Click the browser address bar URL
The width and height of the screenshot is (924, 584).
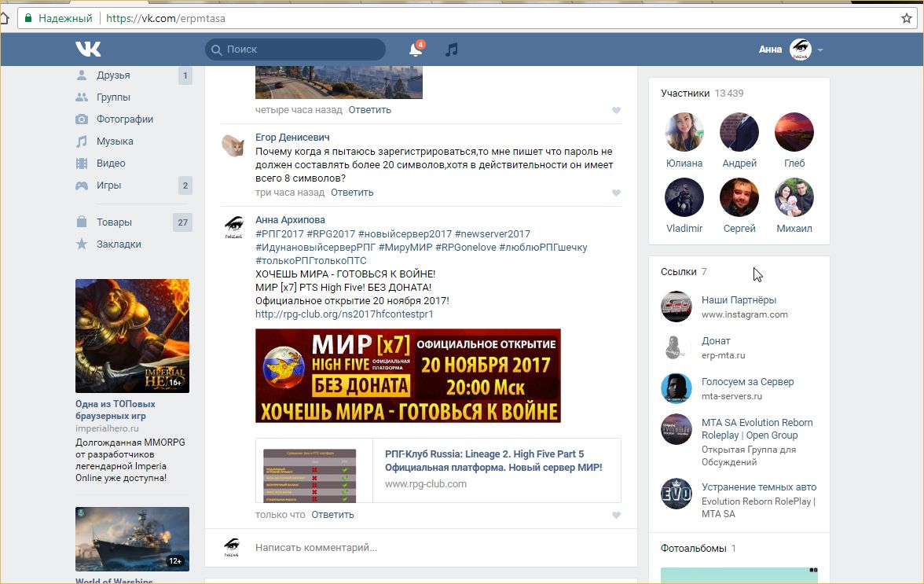166,18
